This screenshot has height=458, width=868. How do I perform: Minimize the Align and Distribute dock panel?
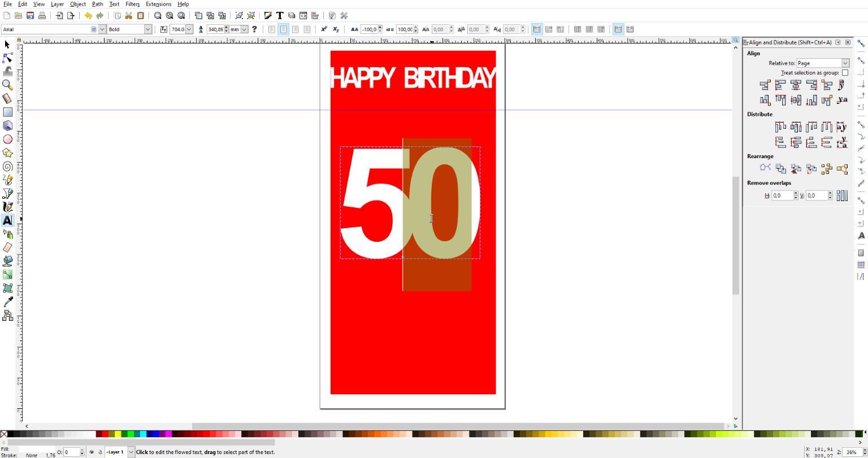(x=837, y=42)
